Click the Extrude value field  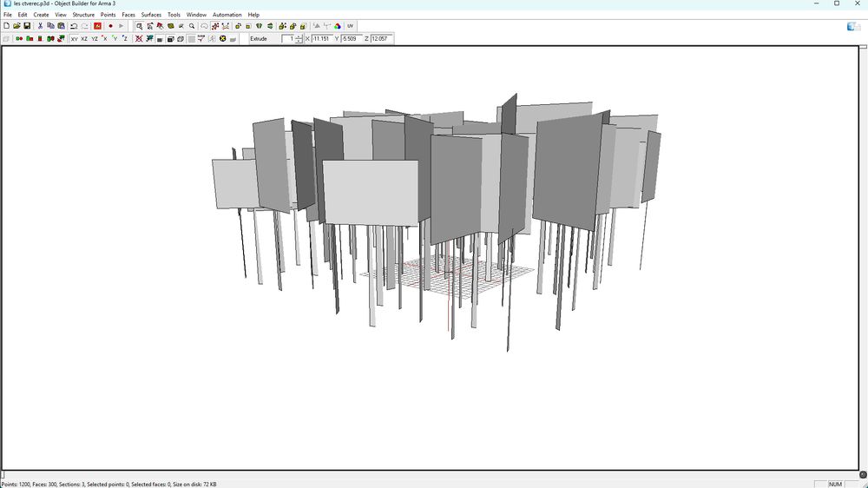click(288, 39)
